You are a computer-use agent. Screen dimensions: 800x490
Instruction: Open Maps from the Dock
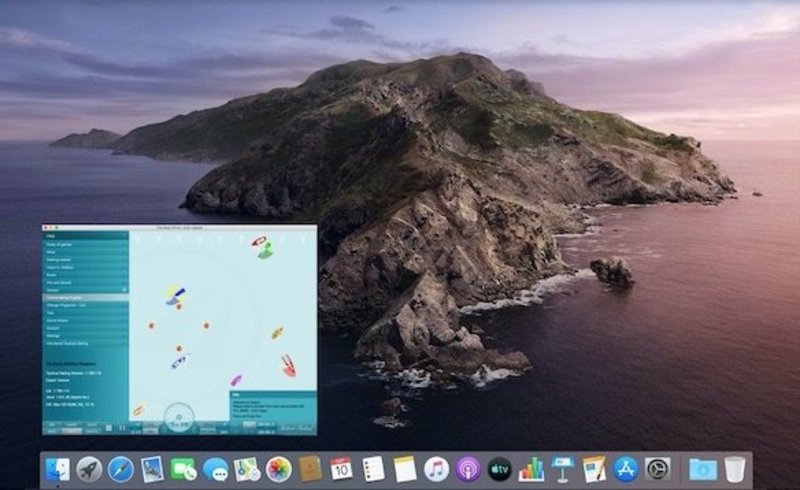pos(247,469)
